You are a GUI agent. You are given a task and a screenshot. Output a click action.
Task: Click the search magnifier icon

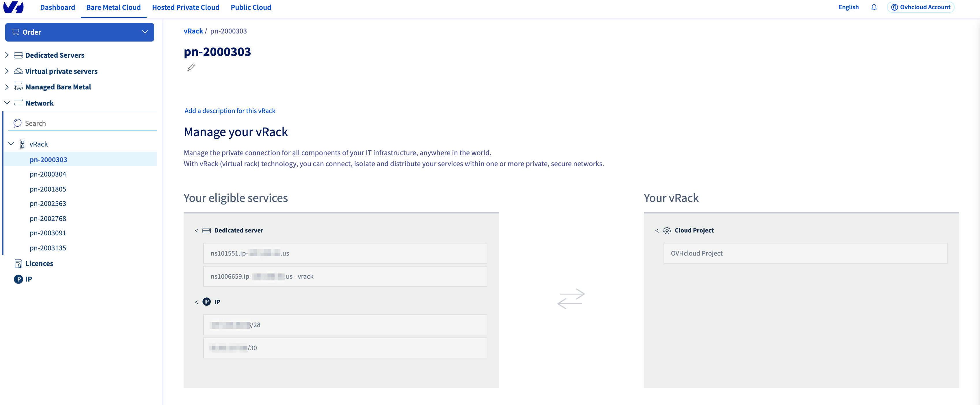17,123
